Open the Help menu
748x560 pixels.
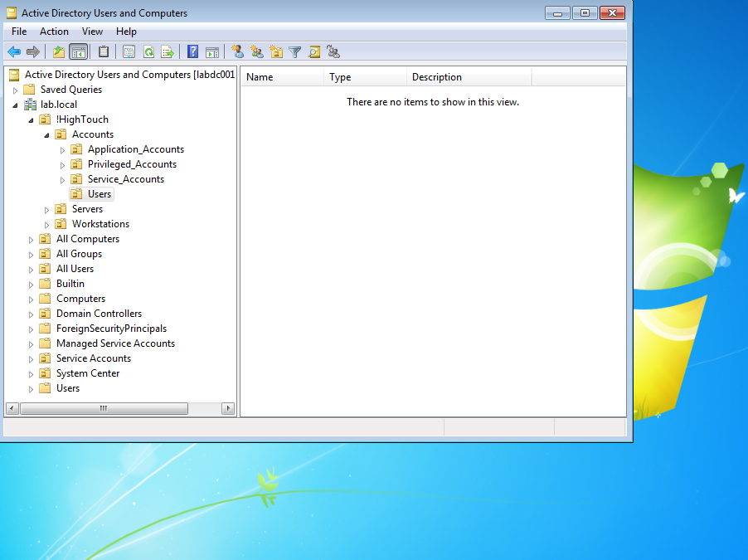(126, 32)
